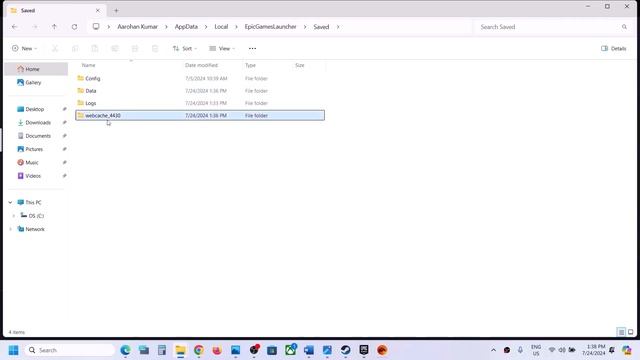Image resolution: width=640 pixels, height=360 pixels.
Task: Open the Windows Start menu
Action: (13, 350)
